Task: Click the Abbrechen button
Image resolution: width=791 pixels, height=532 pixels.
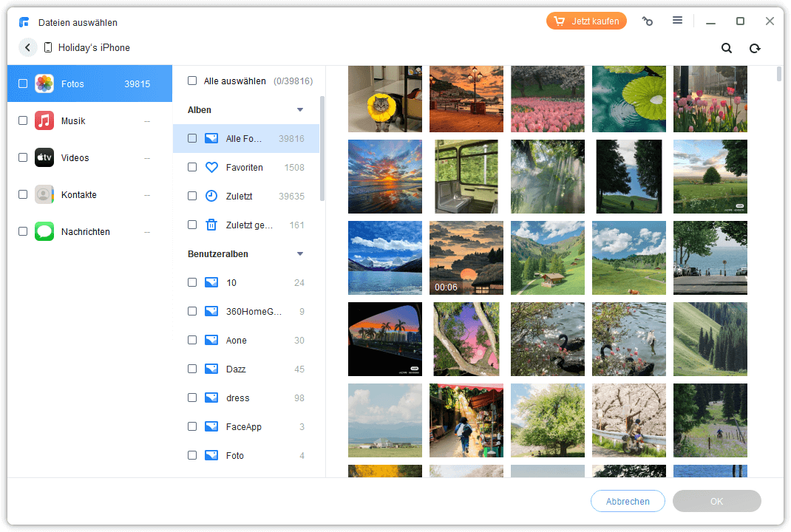Action: click(x=628, y=502)
